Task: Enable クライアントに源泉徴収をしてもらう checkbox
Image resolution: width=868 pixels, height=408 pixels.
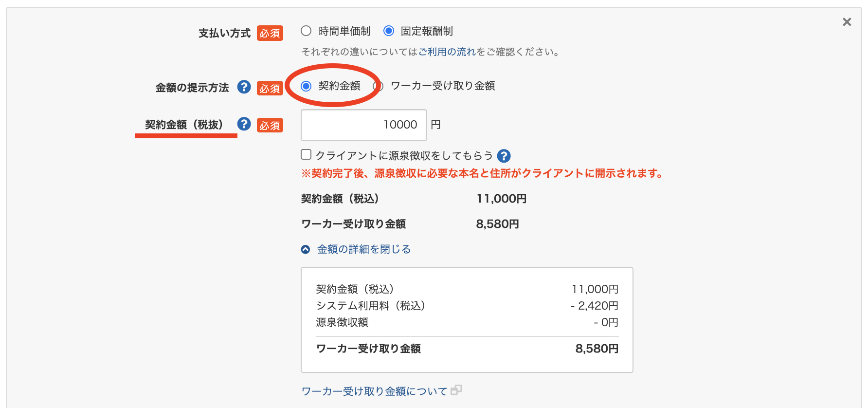Action: point(306,155)
